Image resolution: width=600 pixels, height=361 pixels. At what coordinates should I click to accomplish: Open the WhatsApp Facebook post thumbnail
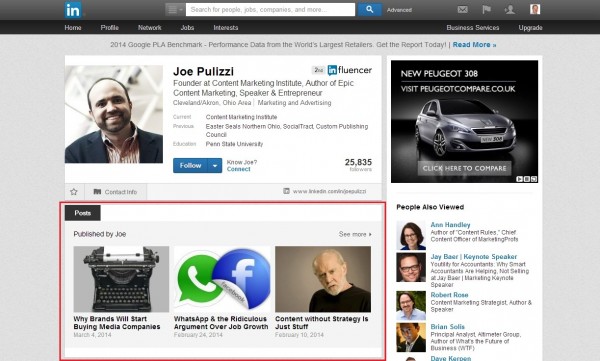click(222, 279)
